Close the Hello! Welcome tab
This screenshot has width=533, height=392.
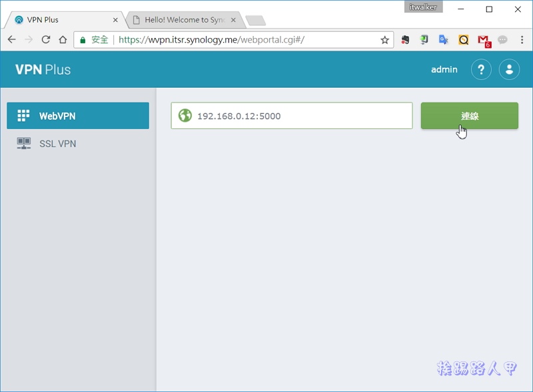tap(233, 20)
